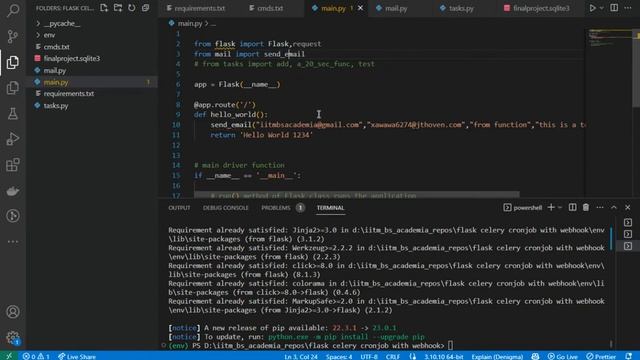Image resolution: width=640 pixels, height=360 pixels.
Task: Open terminal panel more actions
Action: (x=600, y=207)
